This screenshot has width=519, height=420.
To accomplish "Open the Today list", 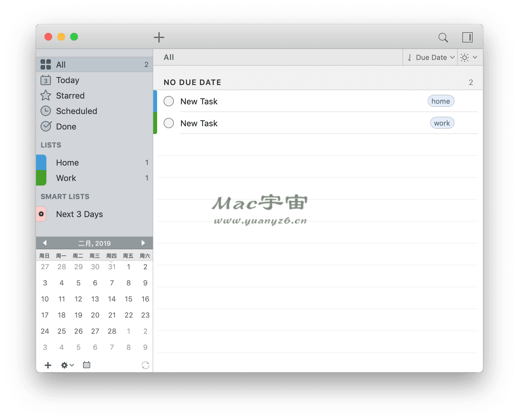I will click(67, 80).
